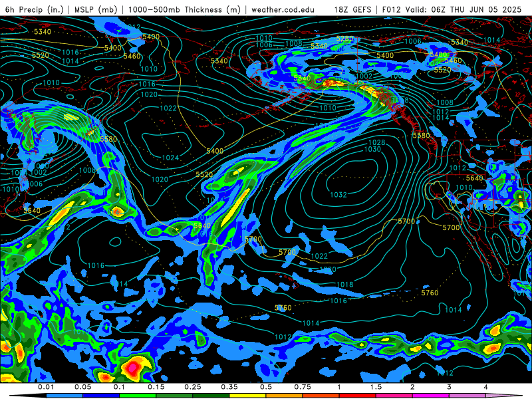Click the 1030 isobar label

click(x=372, y=149)
